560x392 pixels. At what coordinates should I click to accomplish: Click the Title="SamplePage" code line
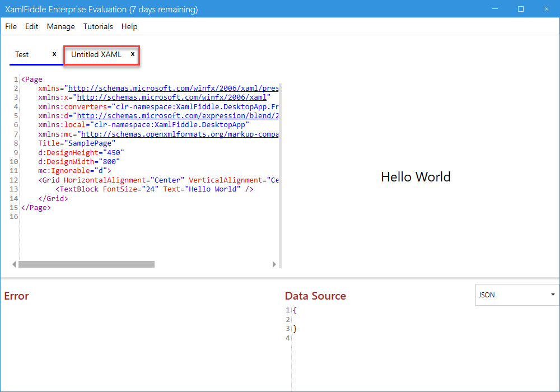77,143
